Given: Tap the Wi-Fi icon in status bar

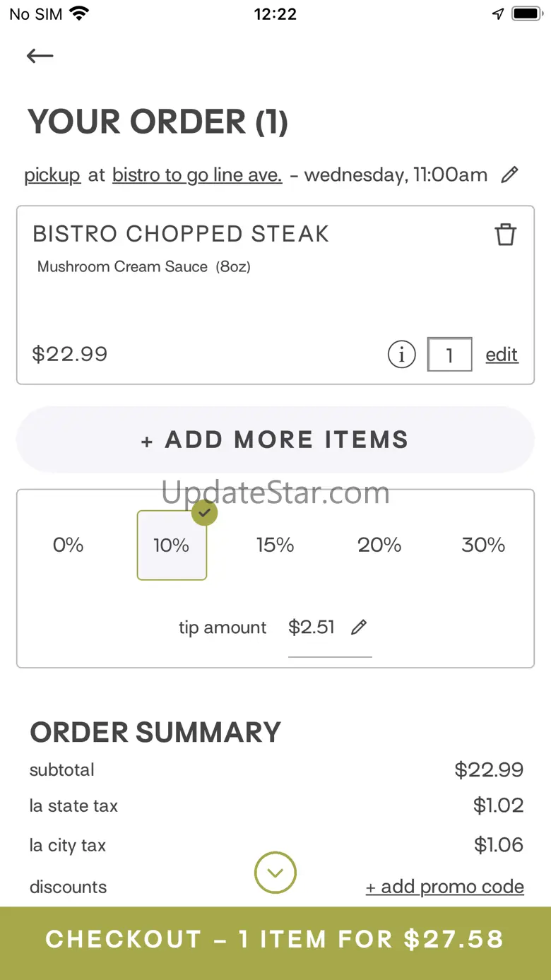Looking at the screenshot, I should pyautogui.click(x=80, y=14).
